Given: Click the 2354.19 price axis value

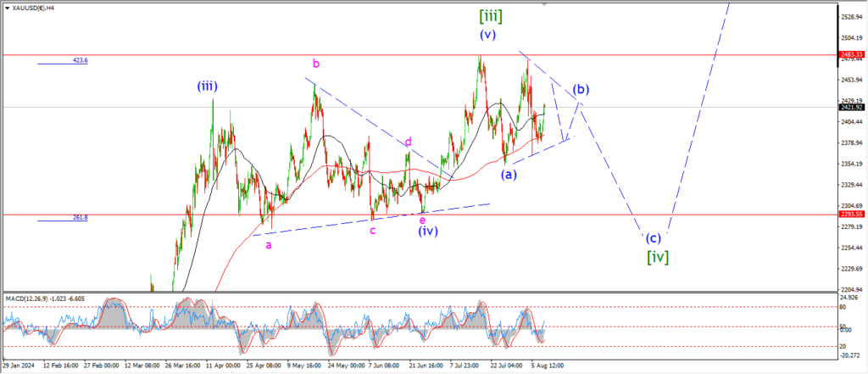Looking at the screenshot, I should click(x=852, y=164).
